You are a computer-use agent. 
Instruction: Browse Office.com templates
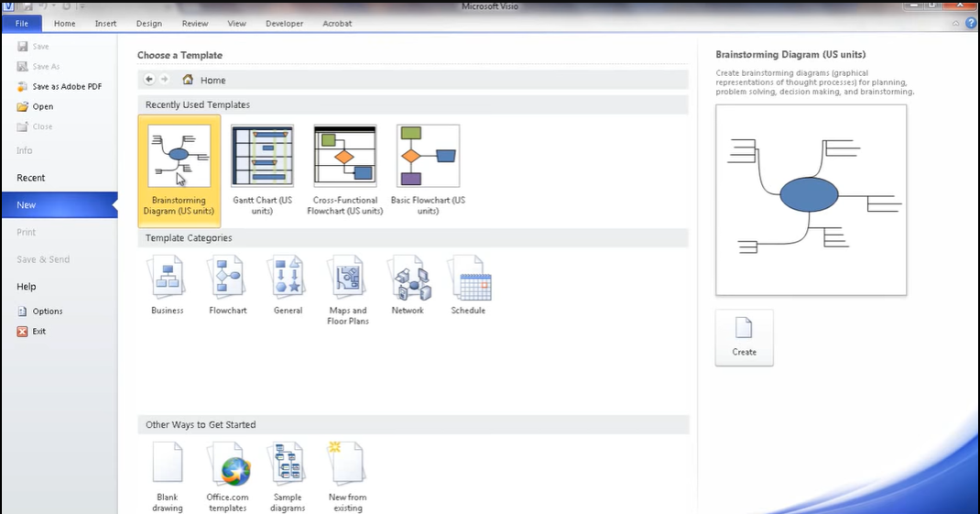pyautogui.click(x=227, y=477)
